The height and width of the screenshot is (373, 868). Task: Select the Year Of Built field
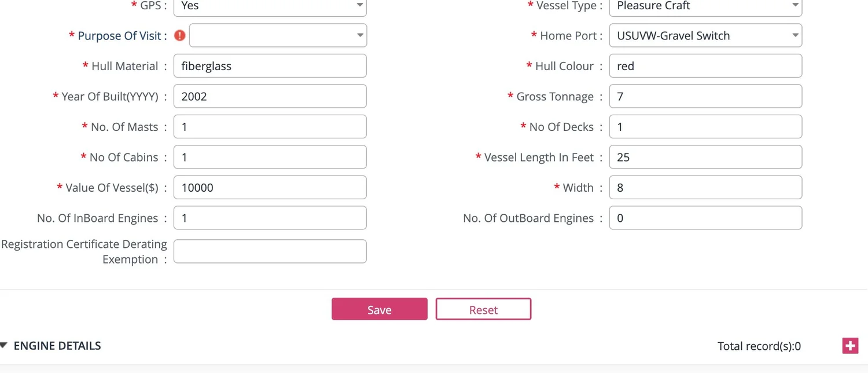(270, 96)
